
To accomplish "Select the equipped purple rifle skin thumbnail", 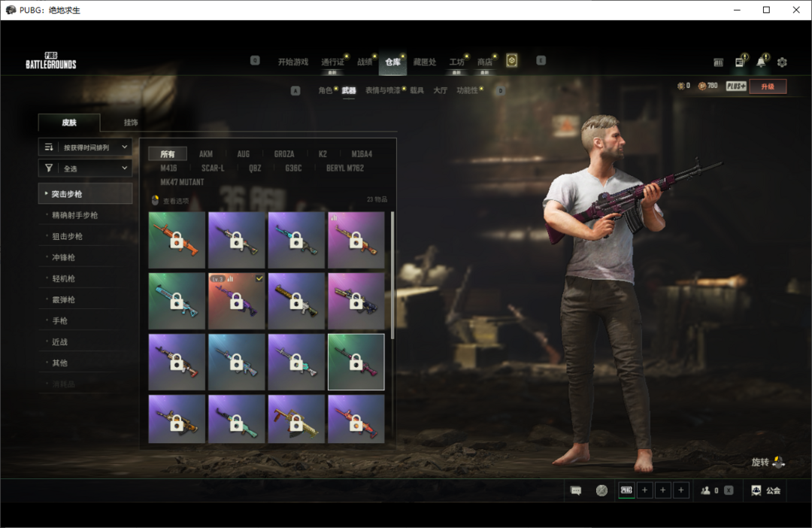I will (x=237, y=301).
